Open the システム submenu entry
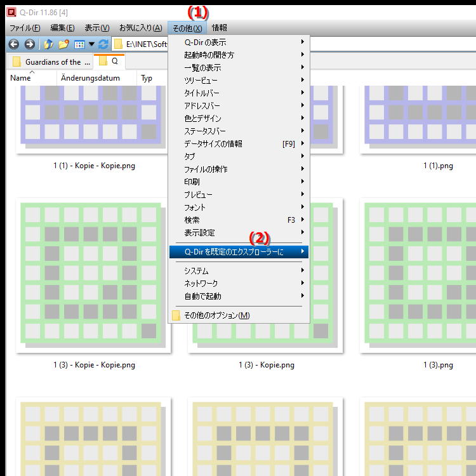 (x=239, y=271)
